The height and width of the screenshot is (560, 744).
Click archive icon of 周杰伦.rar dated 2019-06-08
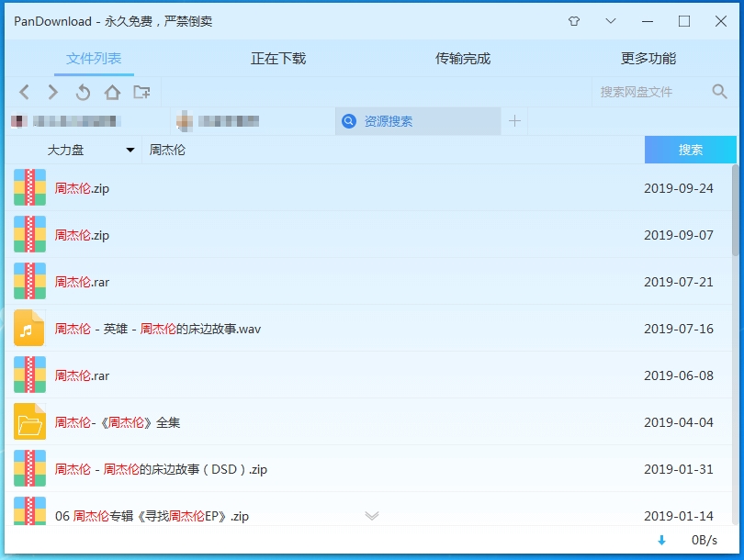[x=30, y=375]
